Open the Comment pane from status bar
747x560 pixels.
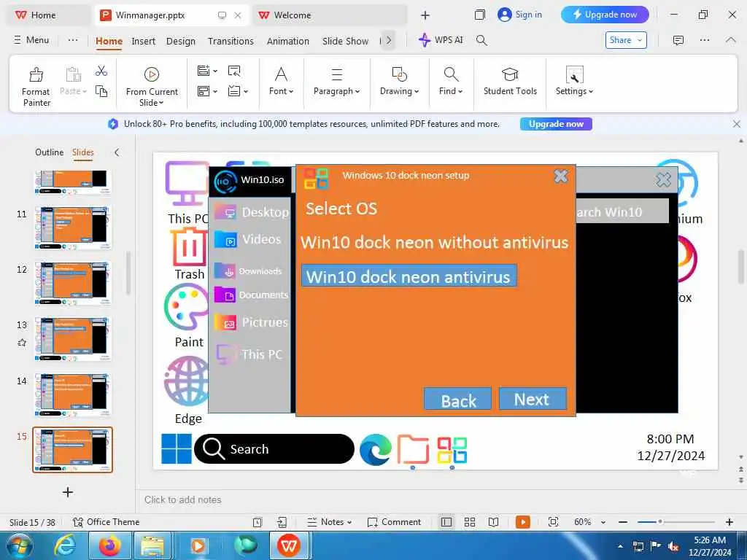point(394,522)
